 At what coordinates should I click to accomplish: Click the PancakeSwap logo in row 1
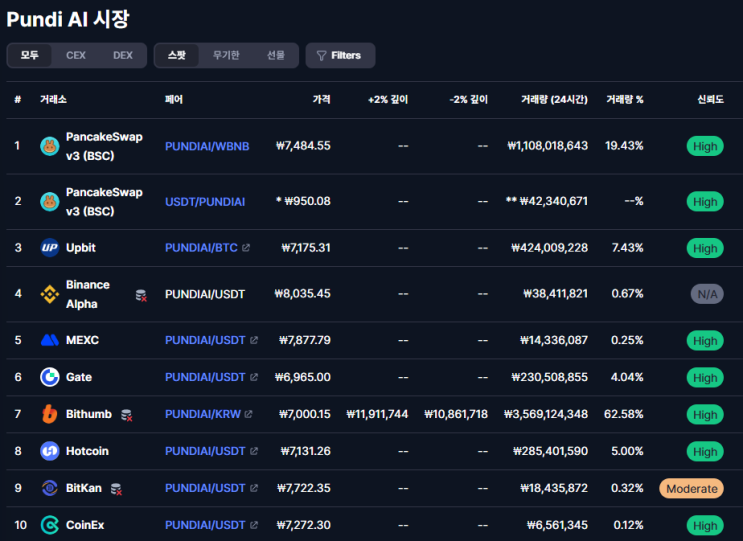[50, 146]
